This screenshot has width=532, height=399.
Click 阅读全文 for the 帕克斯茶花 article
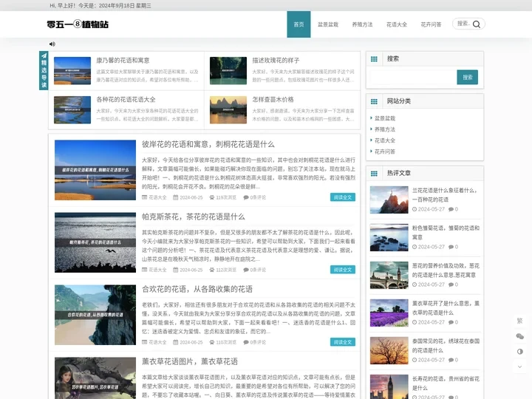pyautogui.click(x=343, y=270)
